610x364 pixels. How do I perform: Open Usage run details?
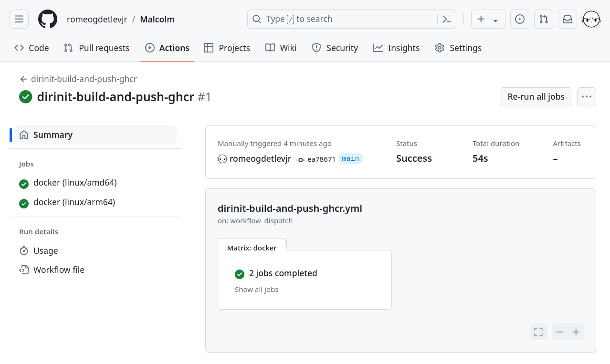[45, 251]
